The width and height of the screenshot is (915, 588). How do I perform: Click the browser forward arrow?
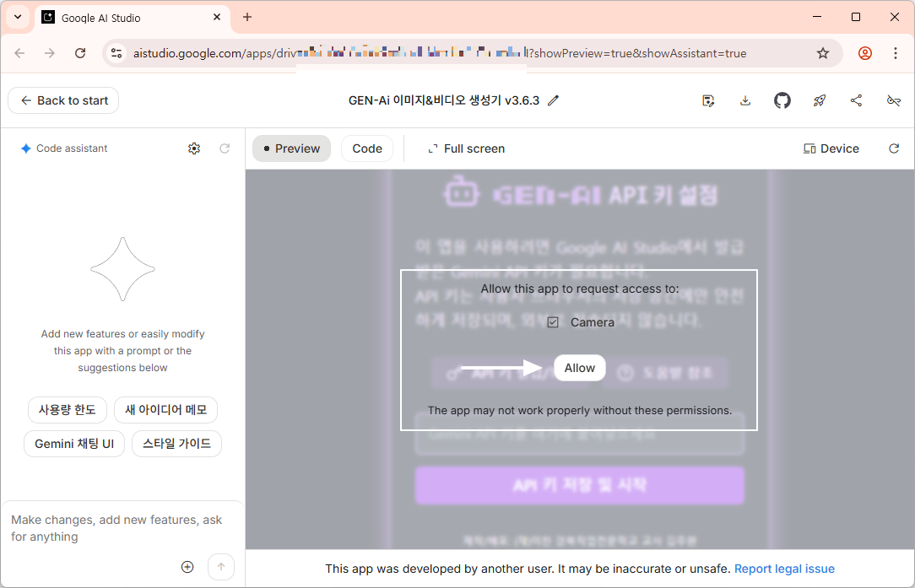click(50, 53)
